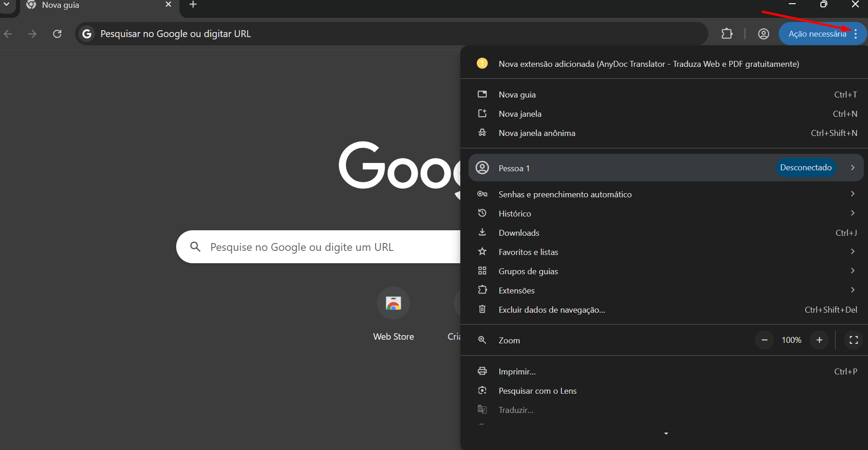Open Favoritos e listas

click(664, 252)
